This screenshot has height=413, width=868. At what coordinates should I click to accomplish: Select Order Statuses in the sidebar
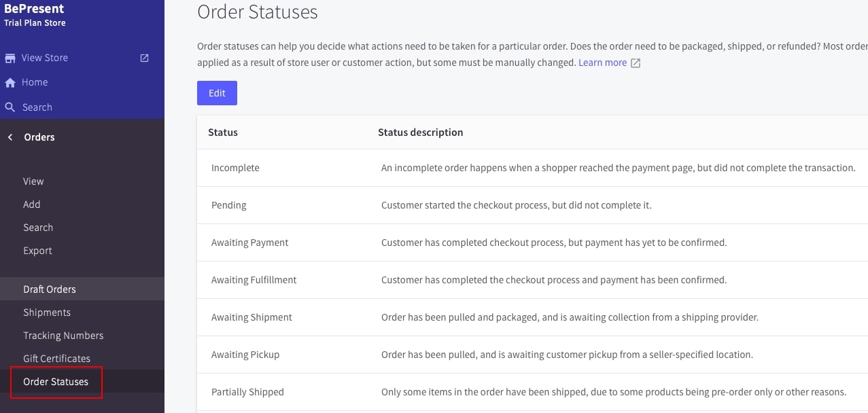tap(56, 382)
